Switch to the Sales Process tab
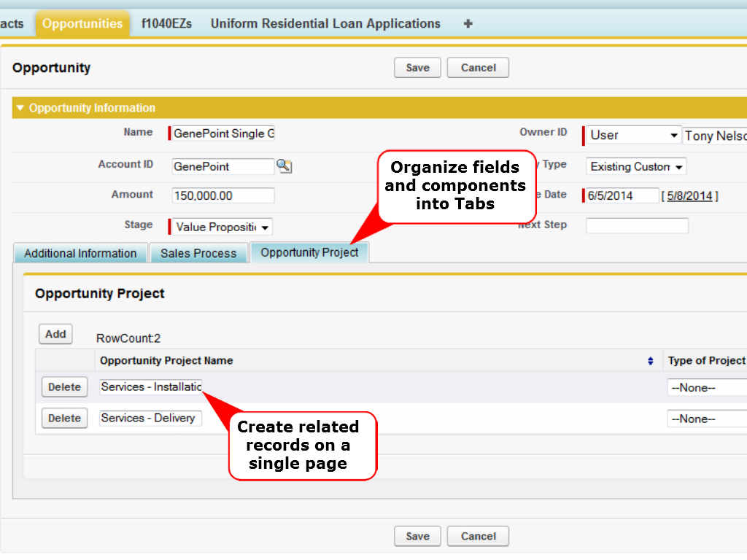This screenshot has width=747, height=560. (198, 253)
